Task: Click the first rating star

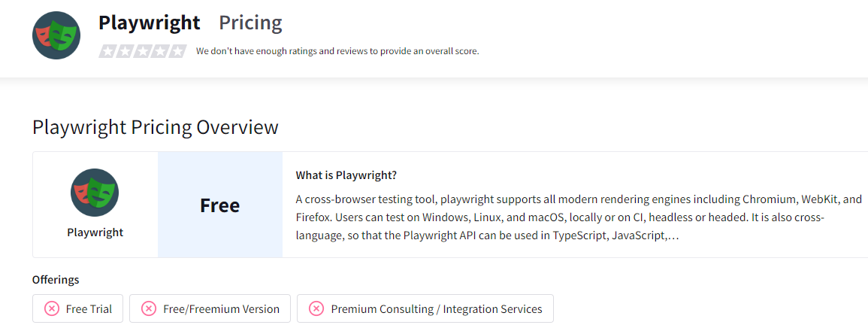Action: (x=108, y=51)
